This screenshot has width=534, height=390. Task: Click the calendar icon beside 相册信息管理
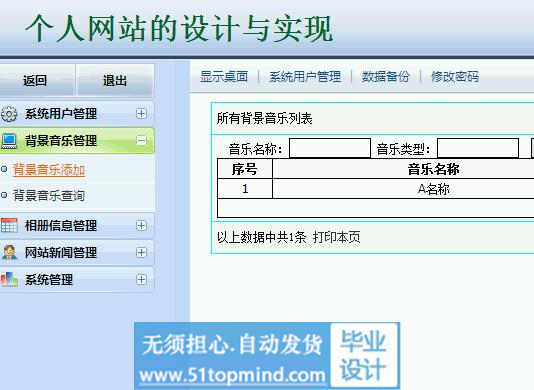click(x=9, y=225)
